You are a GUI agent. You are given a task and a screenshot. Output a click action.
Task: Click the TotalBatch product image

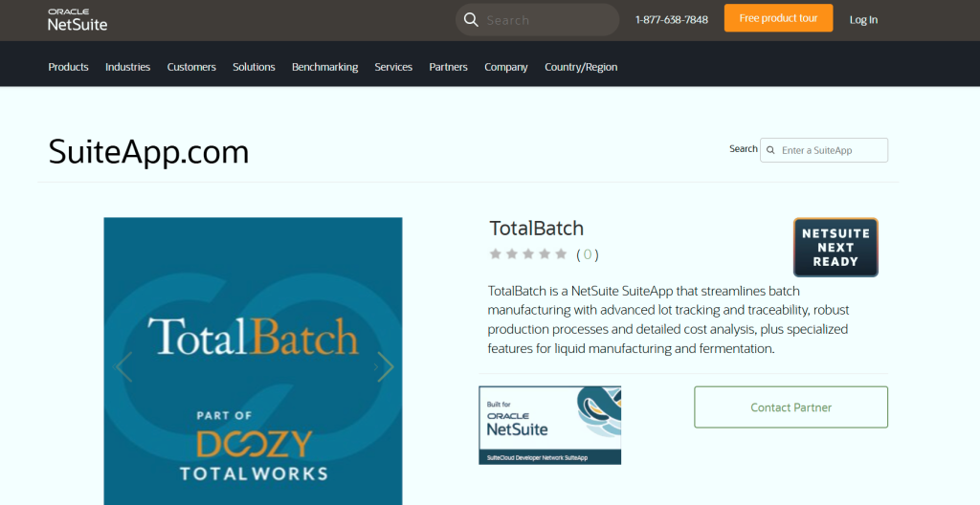click(x=253, y=362)
